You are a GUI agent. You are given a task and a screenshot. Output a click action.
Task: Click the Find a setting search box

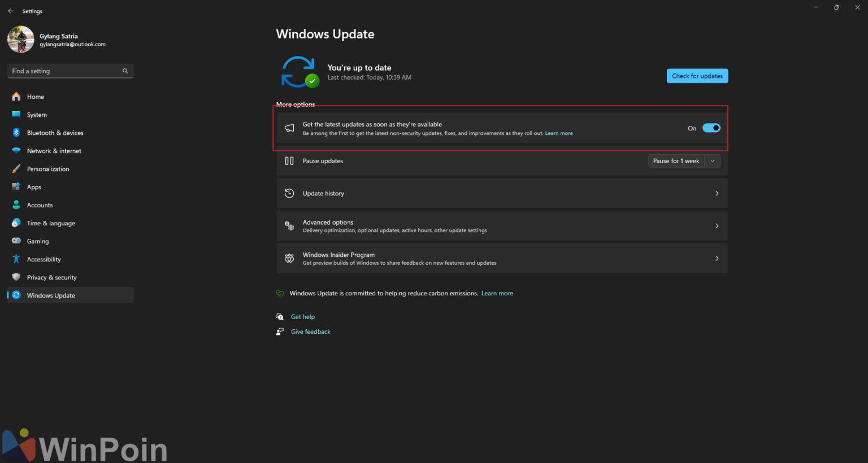pyautogui.click(x=71, y=71)
